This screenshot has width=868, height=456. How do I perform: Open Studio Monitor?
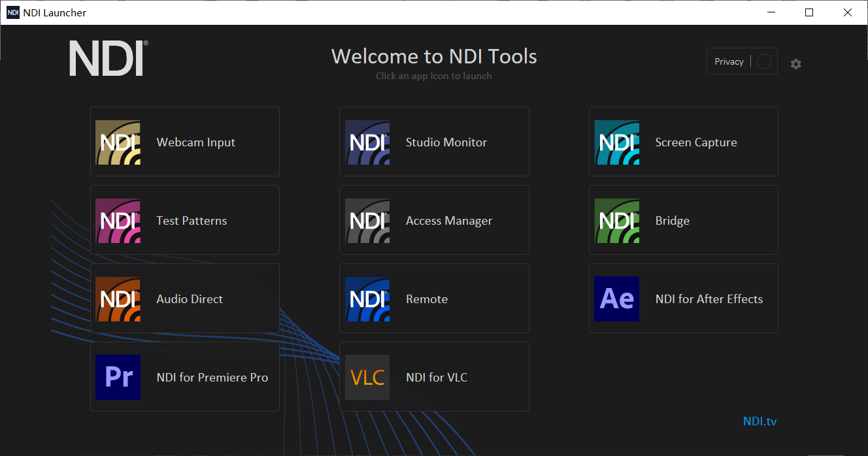[x=434, y=141]
